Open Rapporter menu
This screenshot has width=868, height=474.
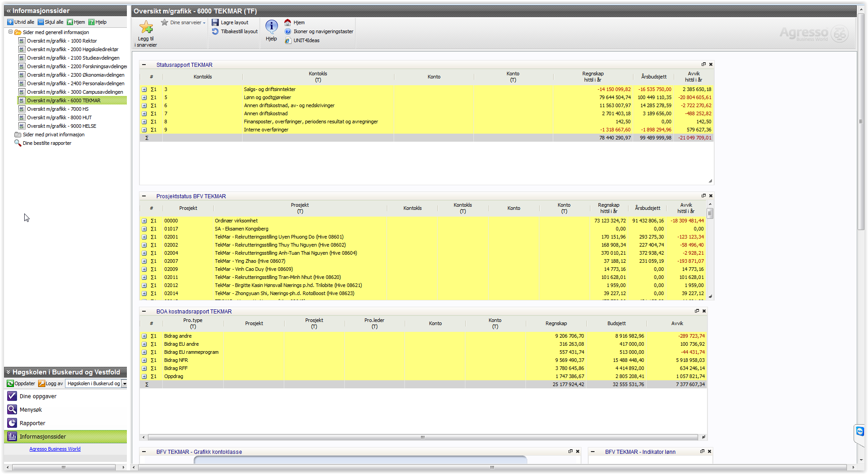tap(65, 423)
